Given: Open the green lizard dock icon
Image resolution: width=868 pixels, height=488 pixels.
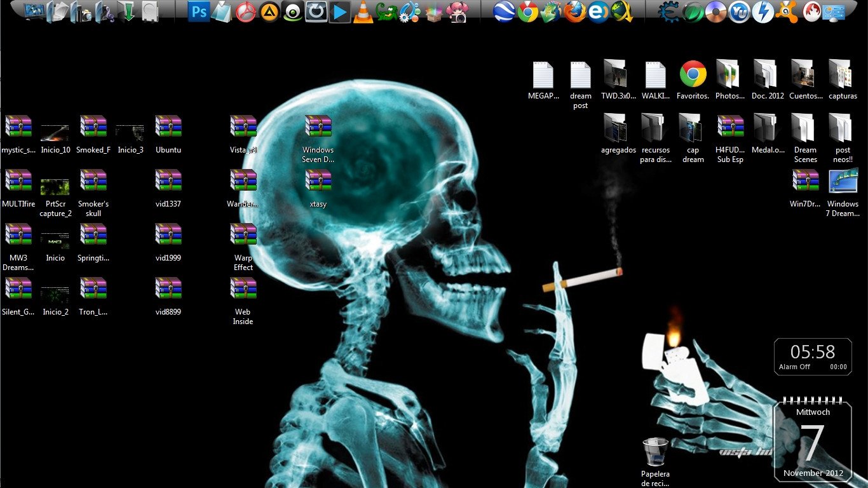Looking at the screenshot, I should click(386, 11).
